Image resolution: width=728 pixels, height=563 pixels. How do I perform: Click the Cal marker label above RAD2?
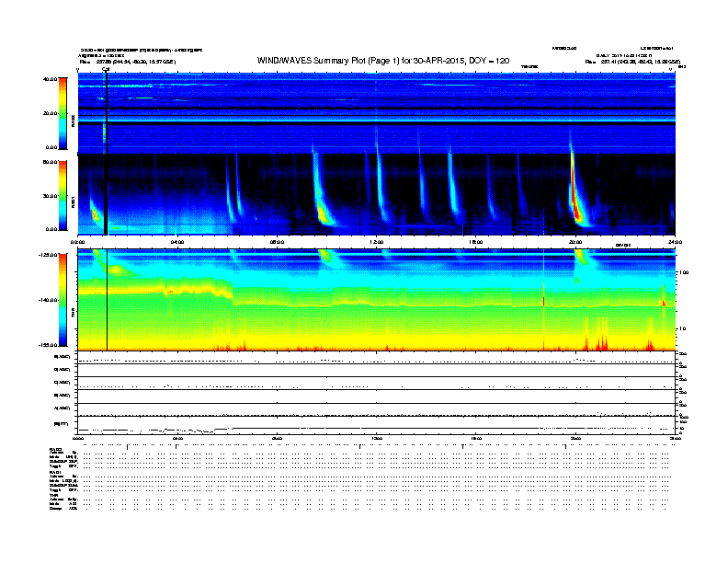(106, 69)
